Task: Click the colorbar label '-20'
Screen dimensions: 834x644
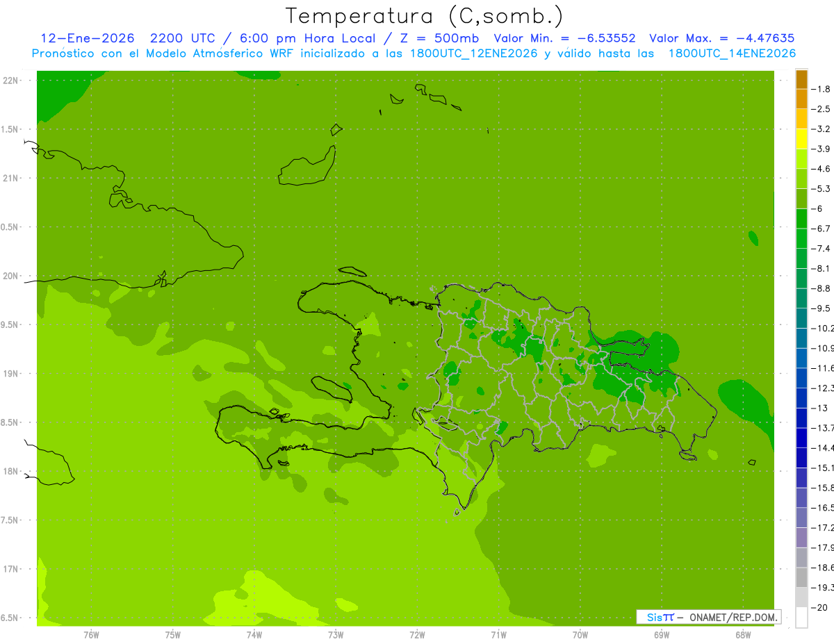Action: pyautogui.click(x=819, y=608)
